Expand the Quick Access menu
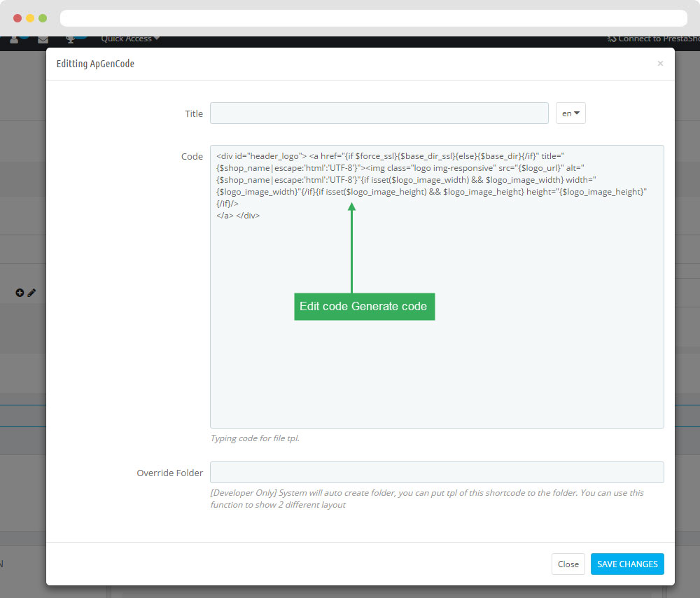The image size is (700, 598). [130, 39]
